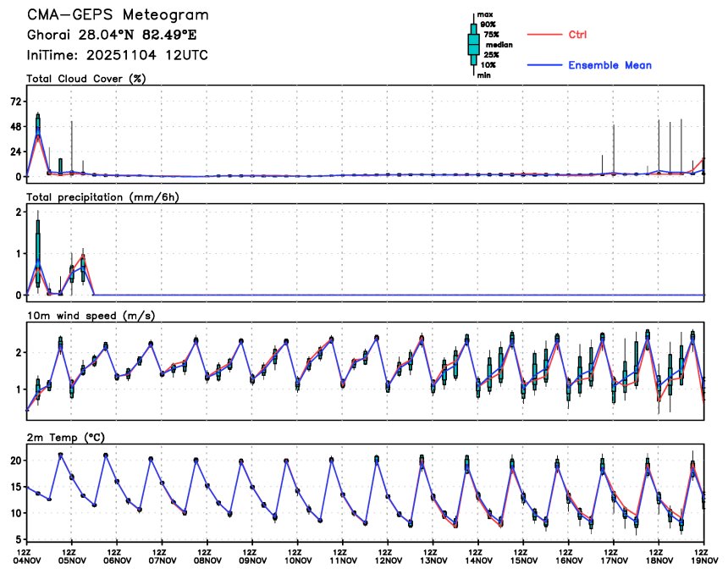Screen dimensions: 728x574
Task: Click the '25%' legend label
Action: 491,55
